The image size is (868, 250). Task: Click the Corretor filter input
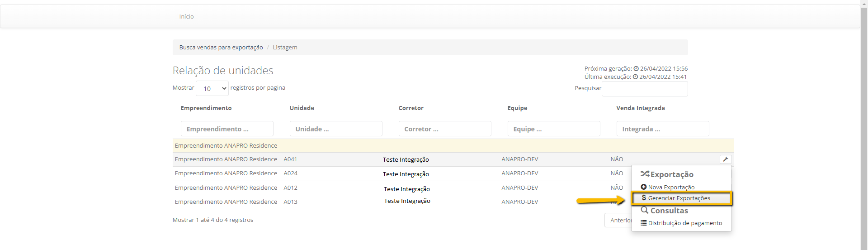click(445, 129)
